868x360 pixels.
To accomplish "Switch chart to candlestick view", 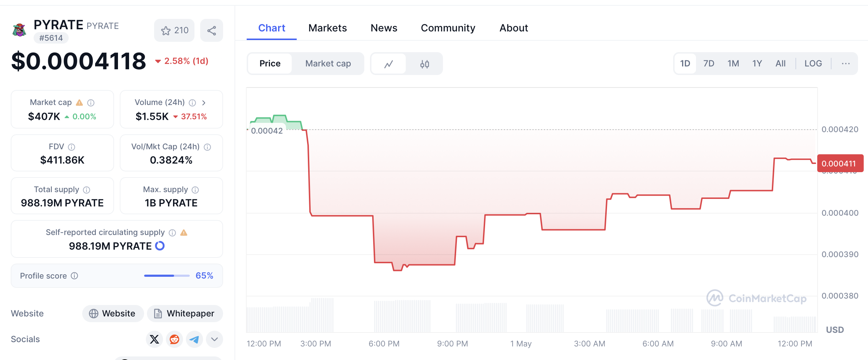I will [425, 64].
